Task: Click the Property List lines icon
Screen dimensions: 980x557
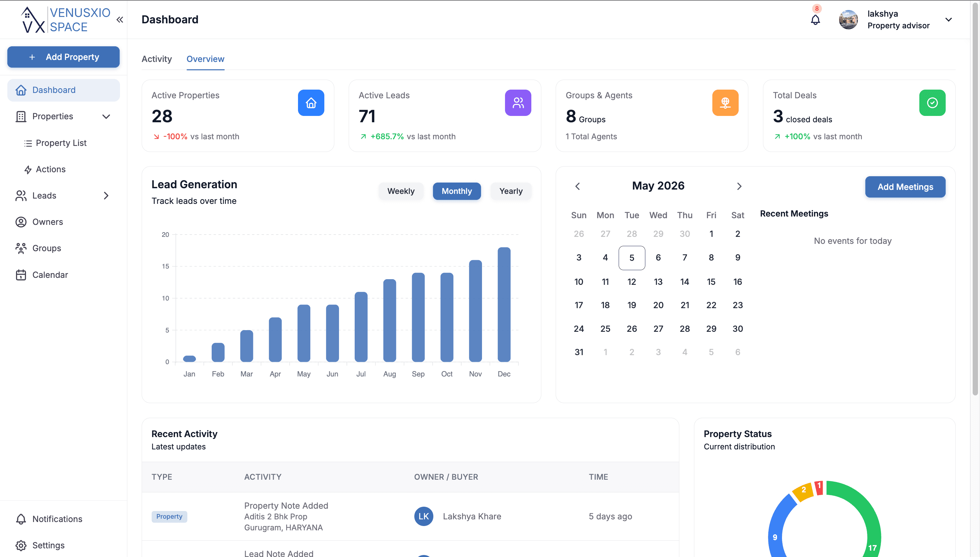Action: [x=28, y=143]
